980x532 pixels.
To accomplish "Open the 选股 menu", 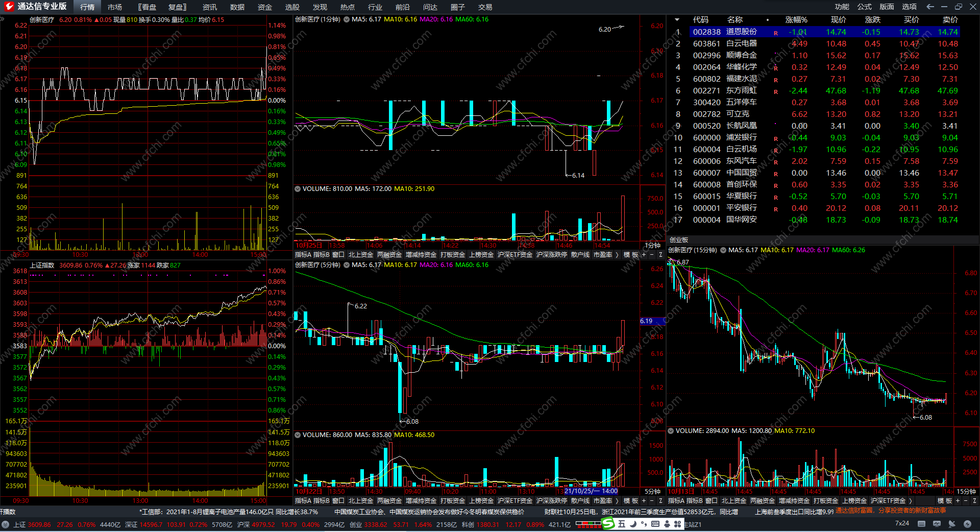I will point(292,7).
